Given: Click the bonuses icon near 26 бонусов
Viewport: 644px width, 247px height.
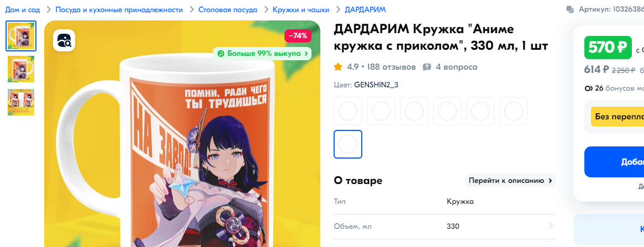Looking at the screenshot, I should 588,88.
